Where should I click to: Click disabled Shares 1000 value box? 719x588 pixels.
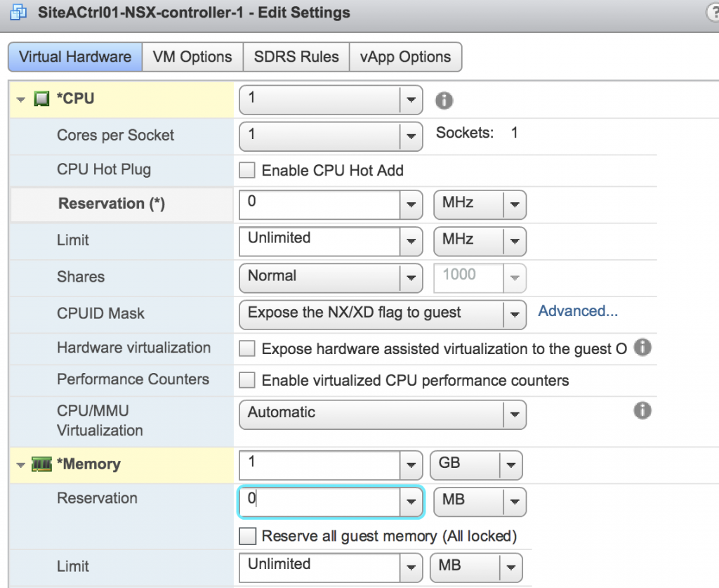pyautogui.click(x=468, y=277)
